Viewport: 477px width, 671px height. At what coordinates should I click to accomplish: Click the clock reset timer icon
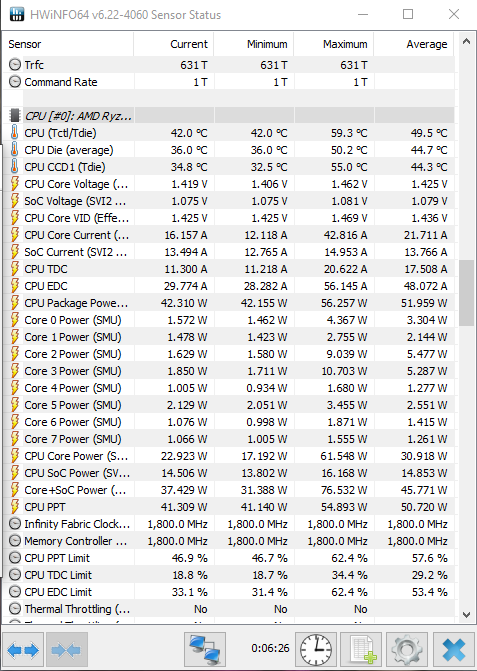tap(316, 650)
